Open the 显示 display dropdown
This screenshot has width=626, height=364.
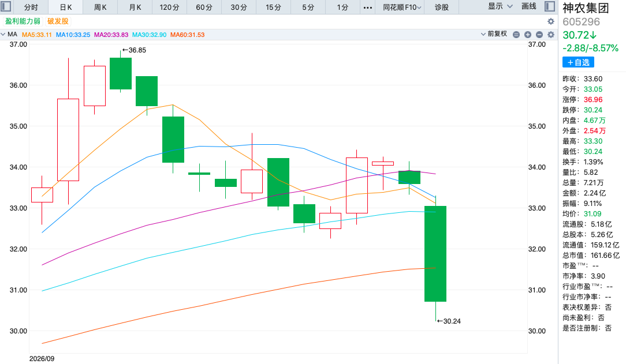(x=500, y=7)
